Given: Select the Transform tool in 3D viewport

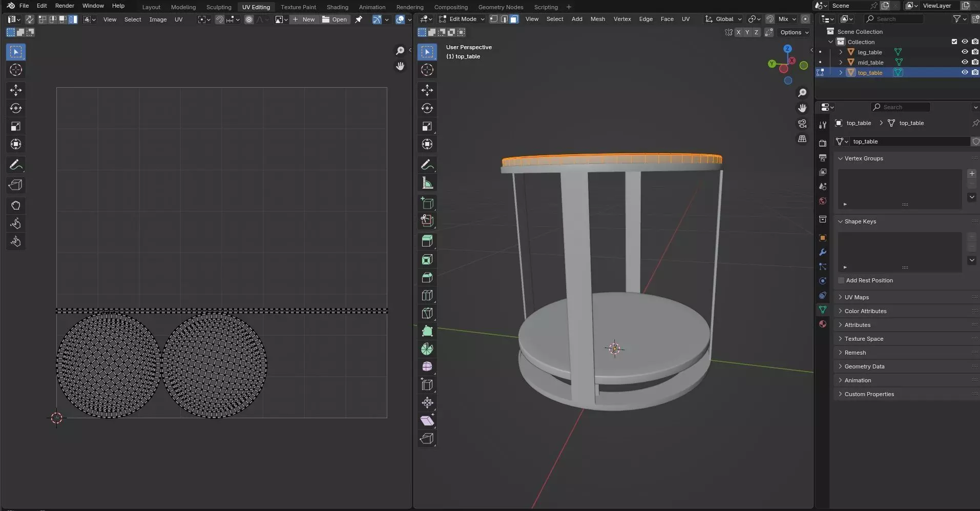Looking at the screenshot, I should point(427,144).
